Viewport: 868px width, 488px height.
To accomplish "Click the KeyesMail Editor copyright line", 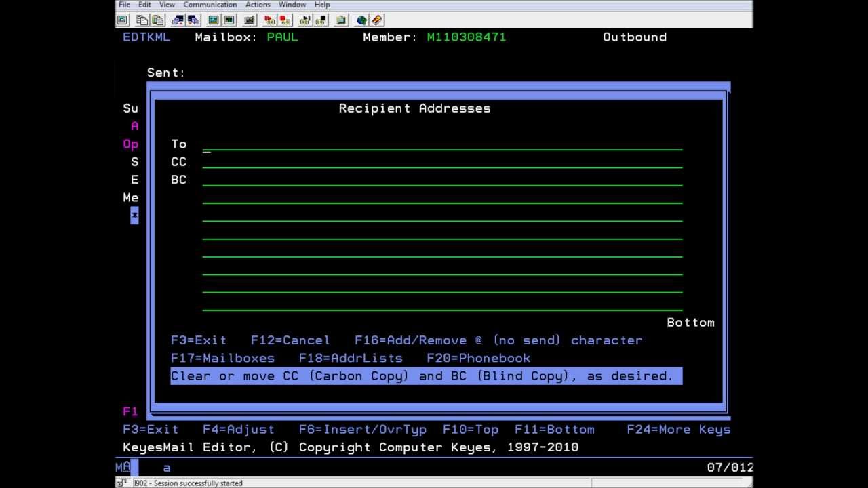I will pos(351,447).
